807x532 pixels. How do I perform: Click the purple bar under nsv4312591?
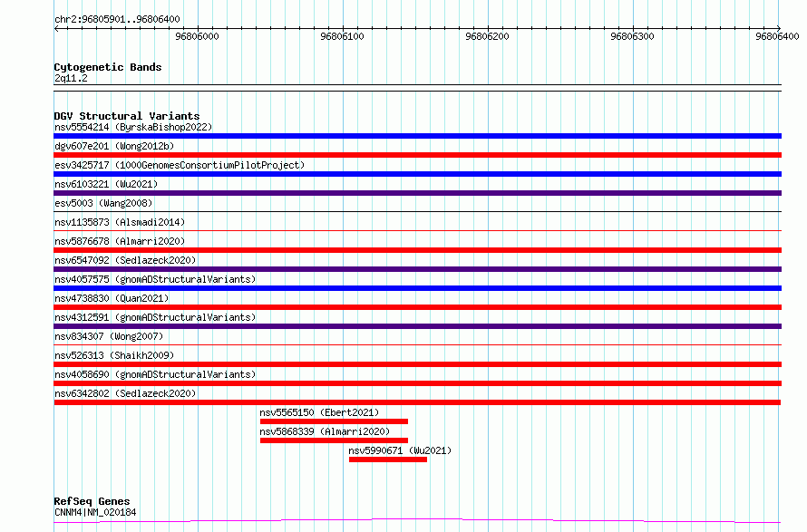pos(417,326)
